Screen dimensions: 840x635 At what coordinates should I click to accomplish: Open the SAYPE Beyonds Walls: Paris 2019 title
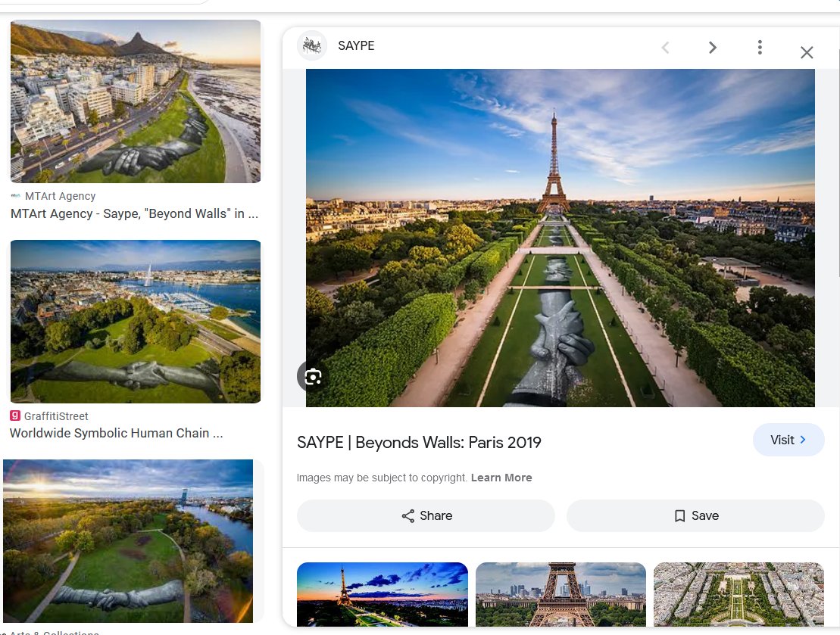point(419,442)
